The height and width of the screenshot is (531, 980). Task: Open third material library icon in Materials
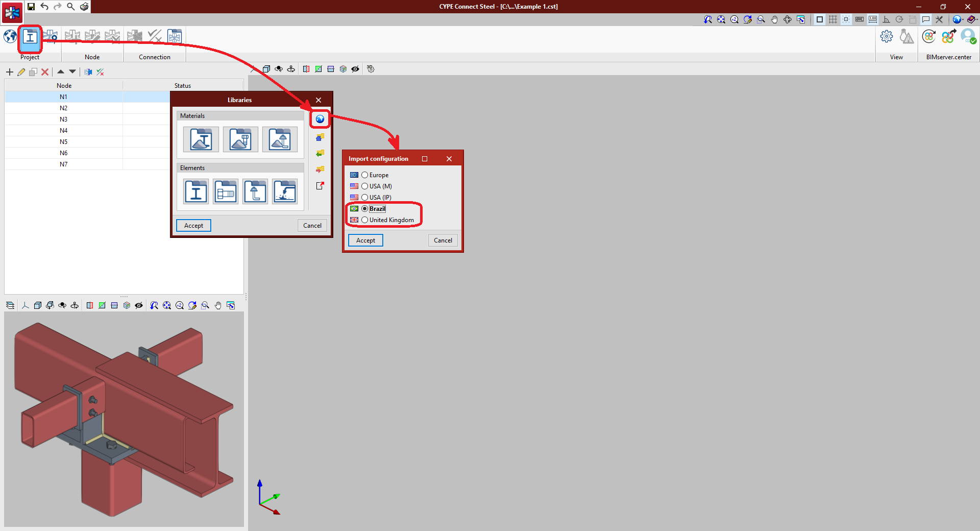280,139
